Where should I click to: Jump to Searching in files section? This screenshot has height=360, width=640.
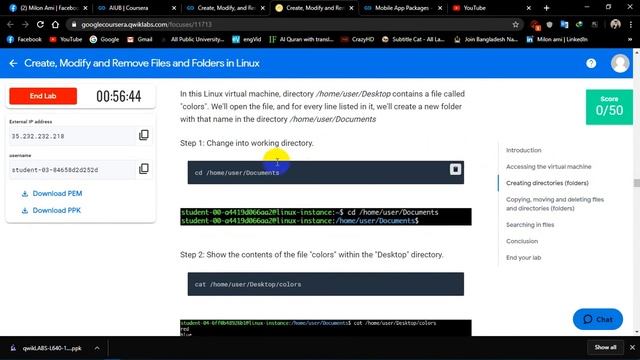pyautogui.click(x=530, y=225)
